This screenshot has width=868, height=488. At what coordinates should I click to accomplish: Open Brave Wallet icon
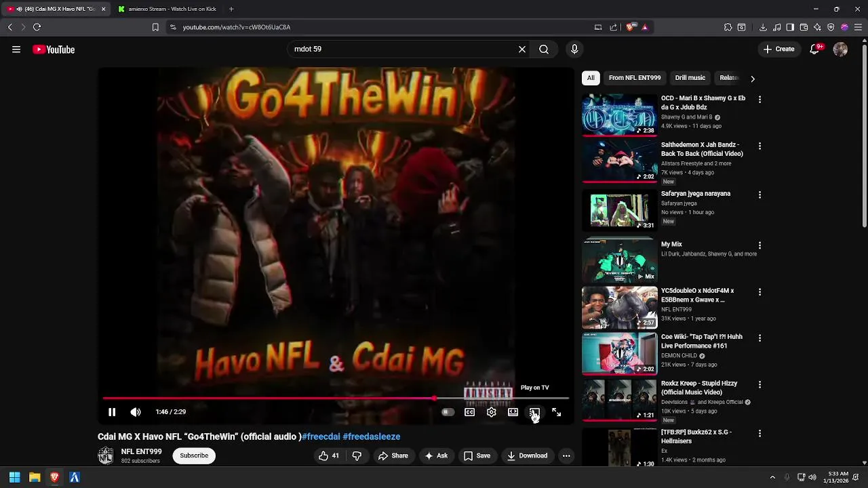click(x=804, y=27)
